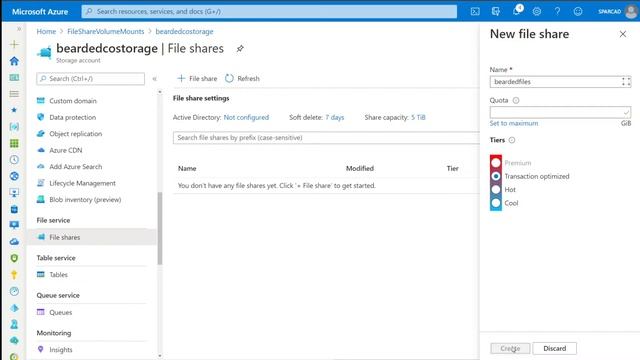Click resource menu scrollbar down arrow
Screen dimensions: 640x360
[x=160, y=356]
